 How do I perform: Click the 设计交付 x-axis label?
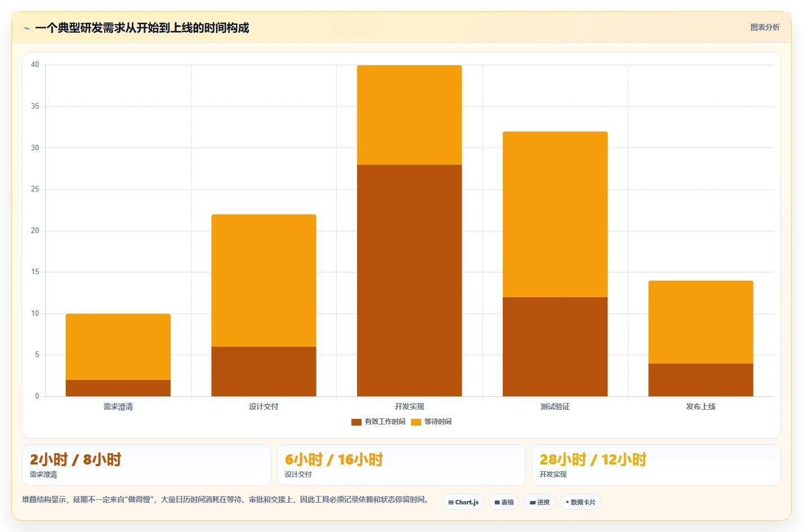(264, 406)
